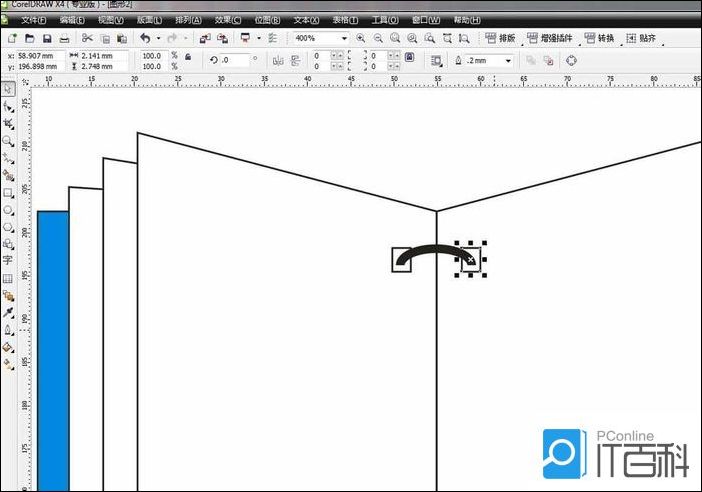Viewport: 702px width, 492px height.
Task: Click the 转换 button
Action: click(x=599, y=39)
